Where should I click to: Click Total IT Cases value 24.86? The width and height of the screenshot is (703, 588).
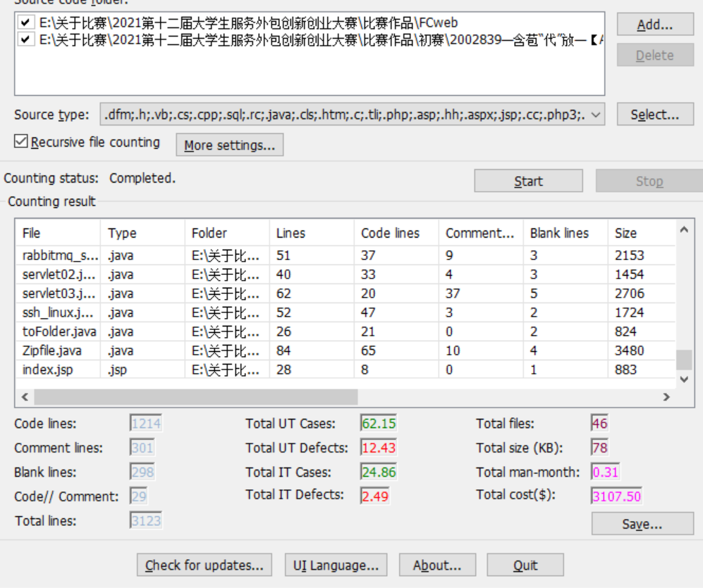[379, 472]
